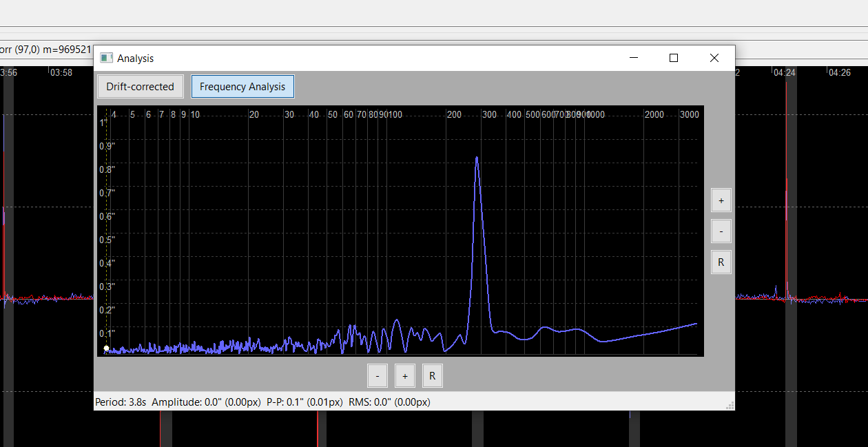Select the white cursor dot at graph origin
This screenshot has width=868, height=447.
(106, 349)
